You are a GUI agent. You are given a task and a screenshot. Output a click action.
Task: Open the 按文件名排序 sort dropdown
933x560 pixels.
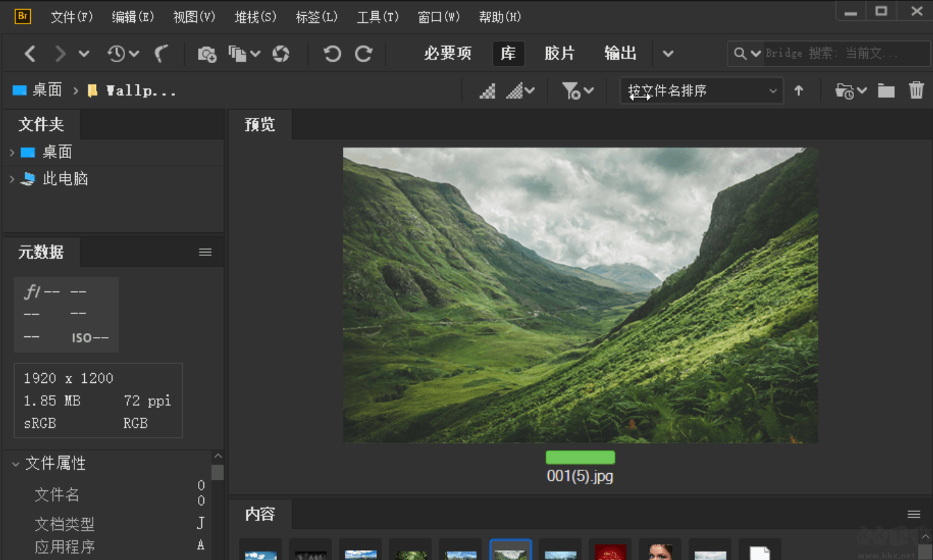pyautogui.click(x=701, y=90)
